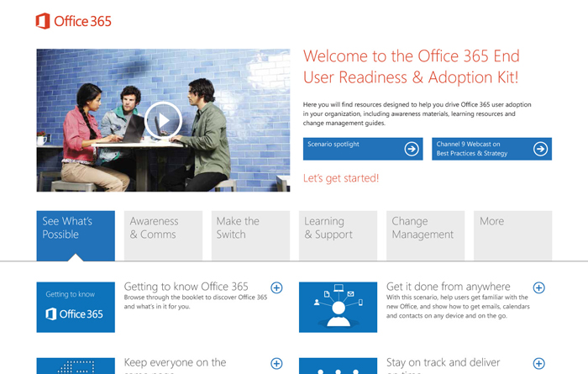Expand the Keep everyone on the section
Viewport: 588px width, 374px height.
coord(276,364)
